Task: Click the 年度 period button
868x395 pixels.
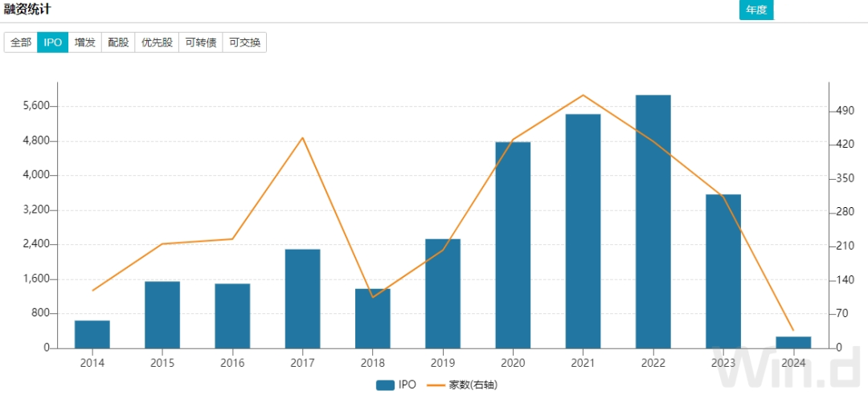Action: [756, 10]
